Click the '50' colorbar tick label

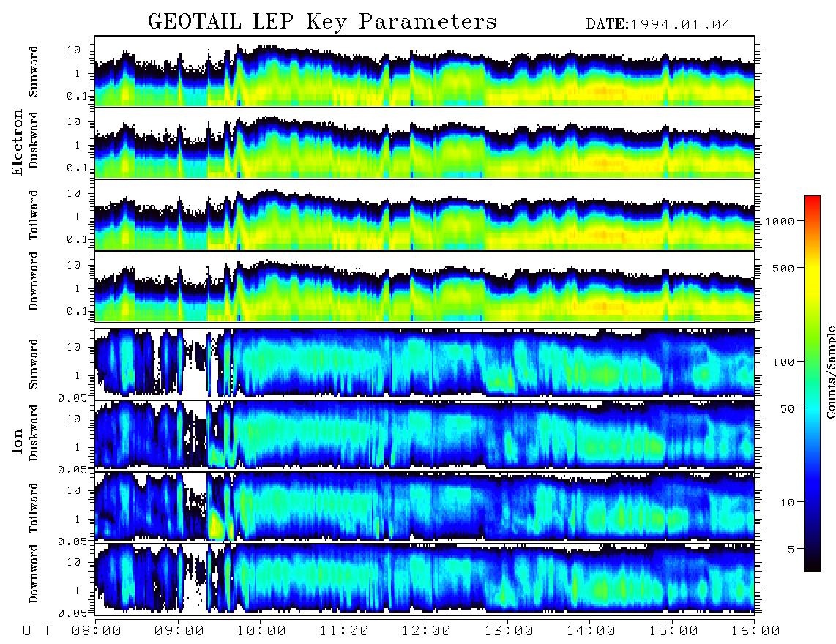click(787, 409)
